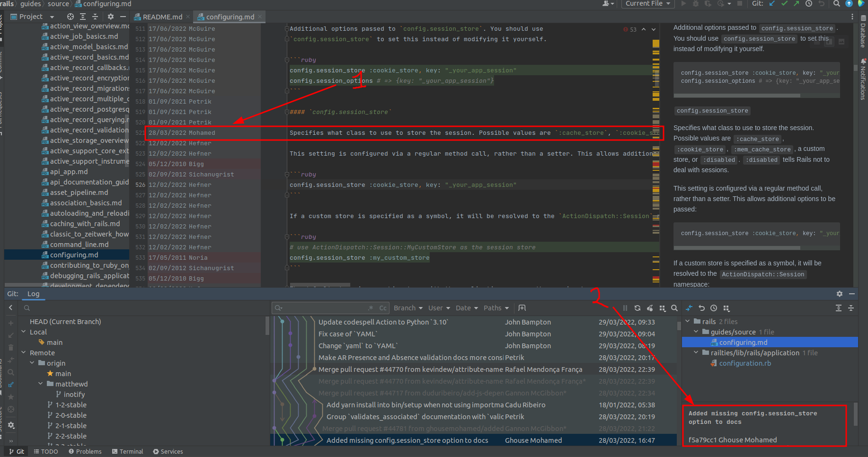This screenshot has height=457, width=868.
Task: Hide the Git tool window
Action: click(852, 294)
